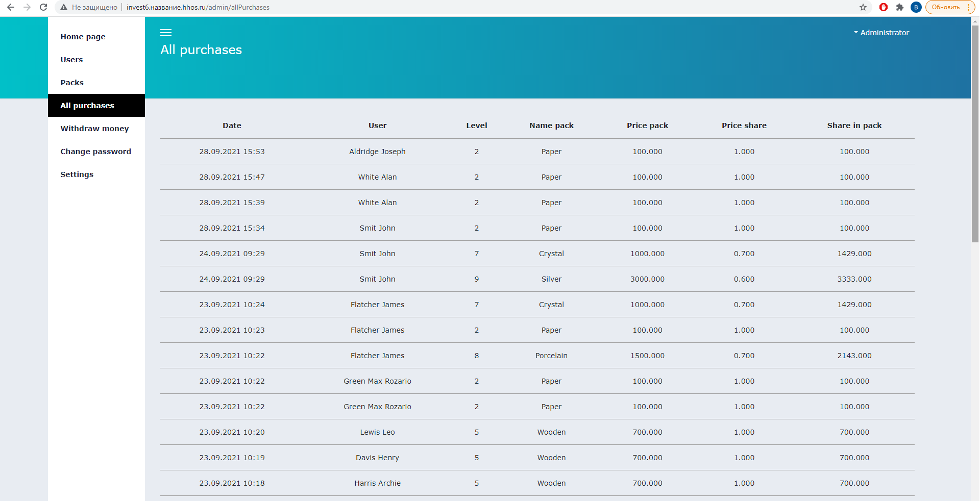Click the Price pack column header
The height and width of the screenshot is (501, 980).
tap(647, 126)
